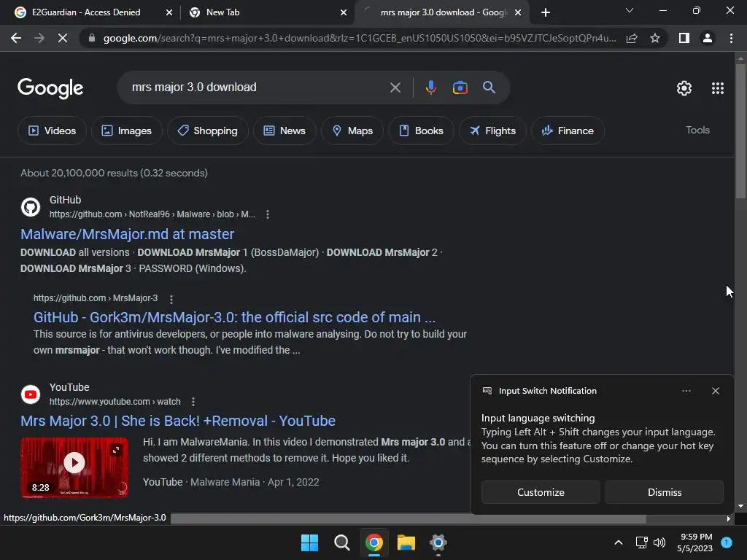Filter results by News
This screenshot has width=747, height=560.
coord(285,131)
